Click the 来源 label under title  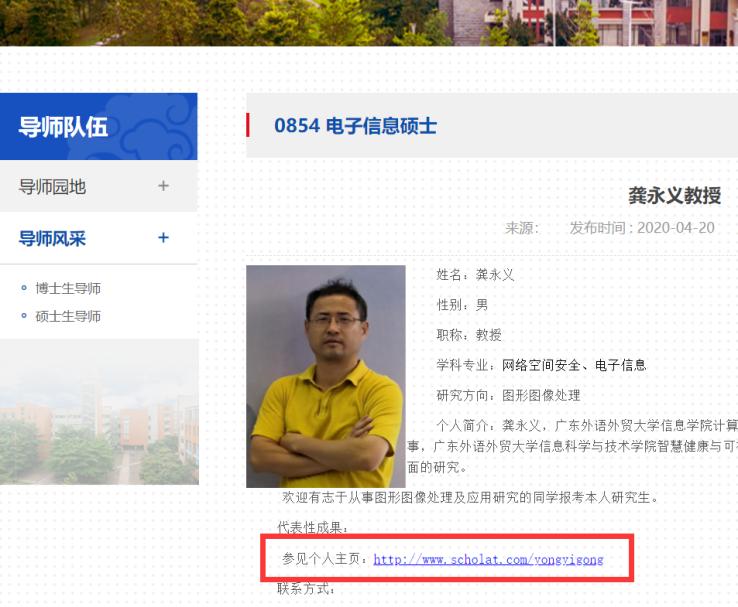pyautogui.click(x=522, y=228)
